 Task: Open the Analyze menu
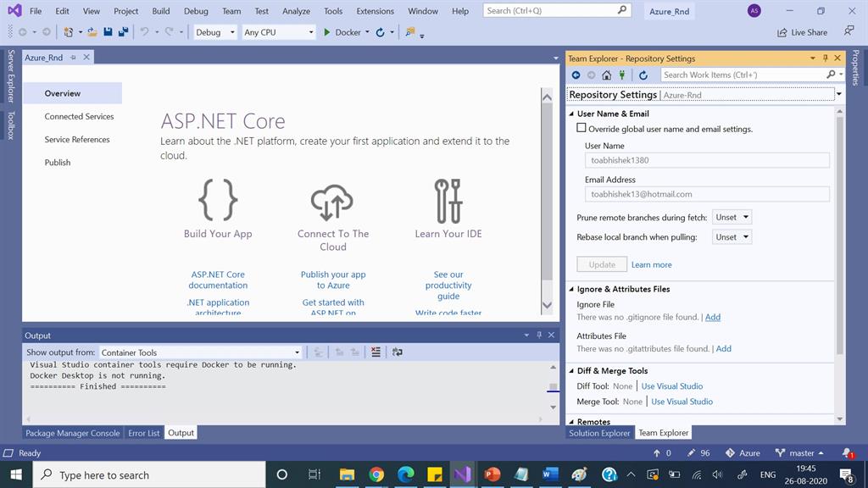[x=296, y=11]
